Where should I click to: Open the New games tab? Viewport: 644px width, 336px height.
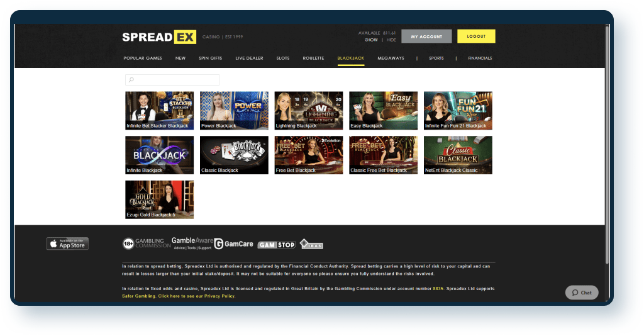point(180,59)
